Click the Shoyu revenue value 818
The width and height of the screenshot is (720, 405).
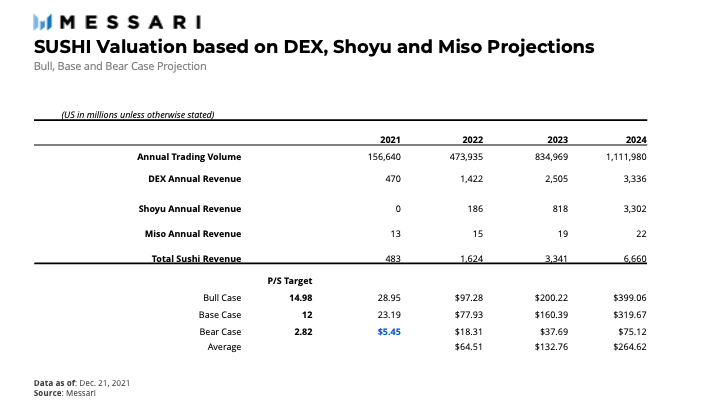(560, 209)
